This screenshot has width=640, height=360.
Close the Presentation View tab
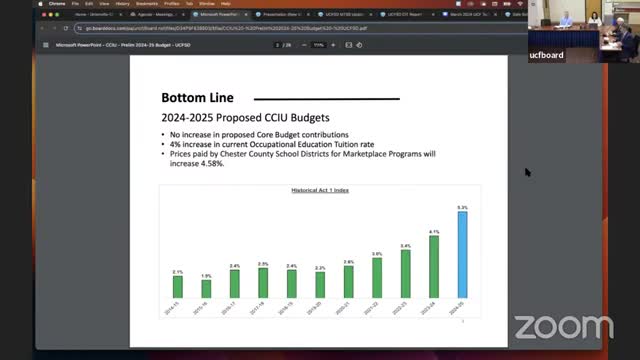pyautogui.click(x=308, y=14)
